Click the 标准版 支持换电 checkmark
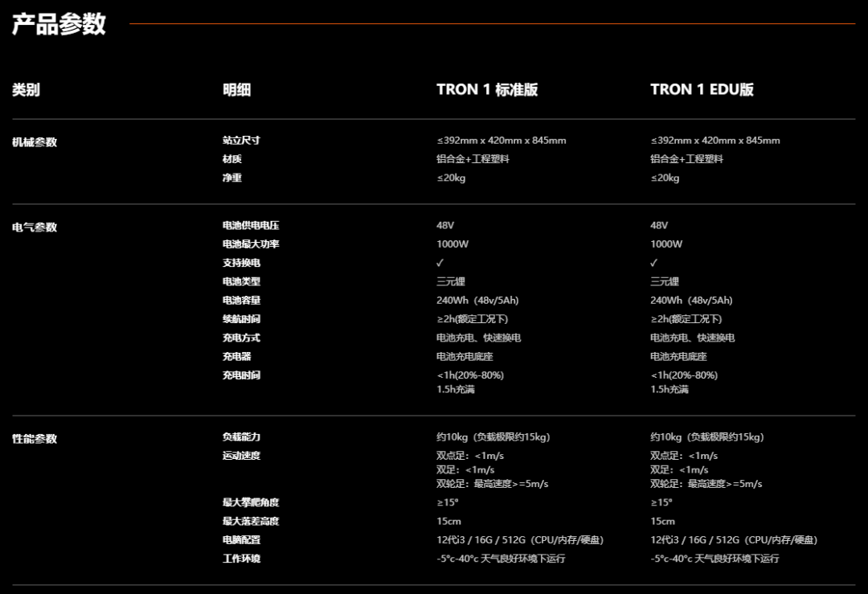This screenshot has width=868, height=594. [x=440, y=263]
